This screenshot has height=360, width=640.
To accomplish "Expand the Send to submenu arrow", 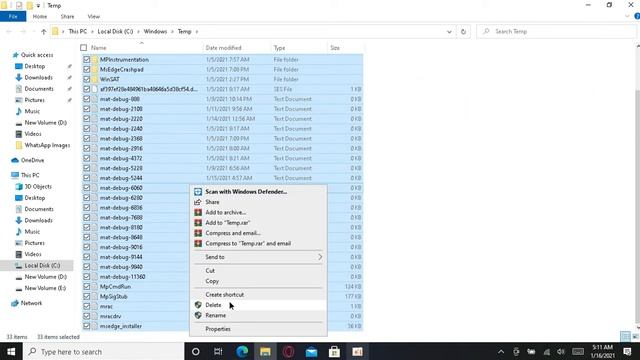I will click(320, 257).
